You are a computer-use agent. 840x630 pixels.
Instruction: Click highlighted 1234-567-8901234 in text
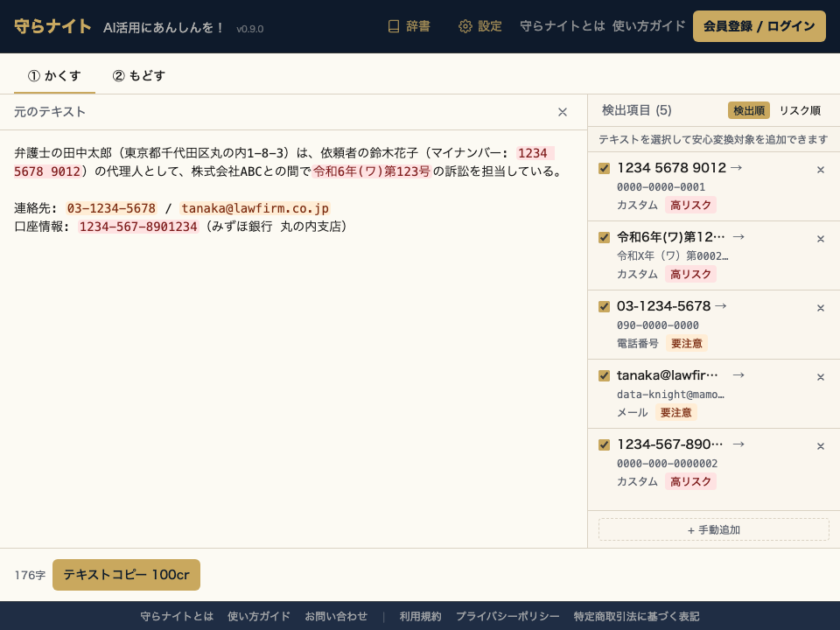click(138, 227)
